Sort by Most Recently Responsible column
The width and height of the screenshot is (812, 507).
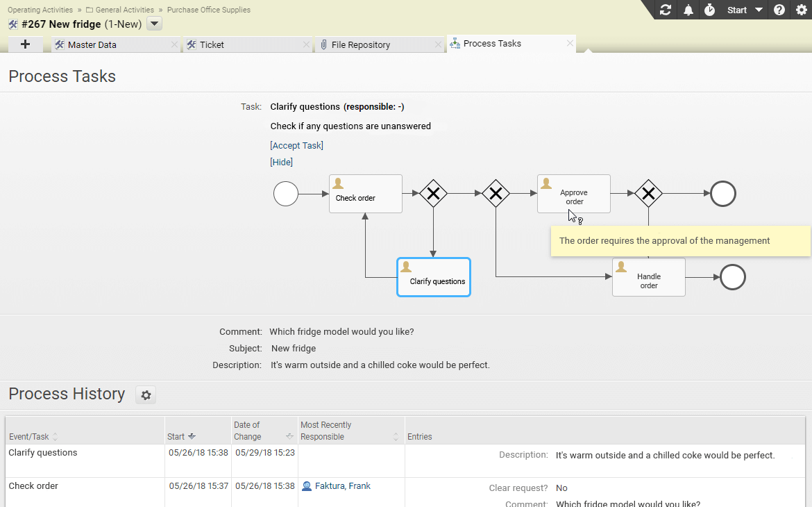[x=396, y=437]
